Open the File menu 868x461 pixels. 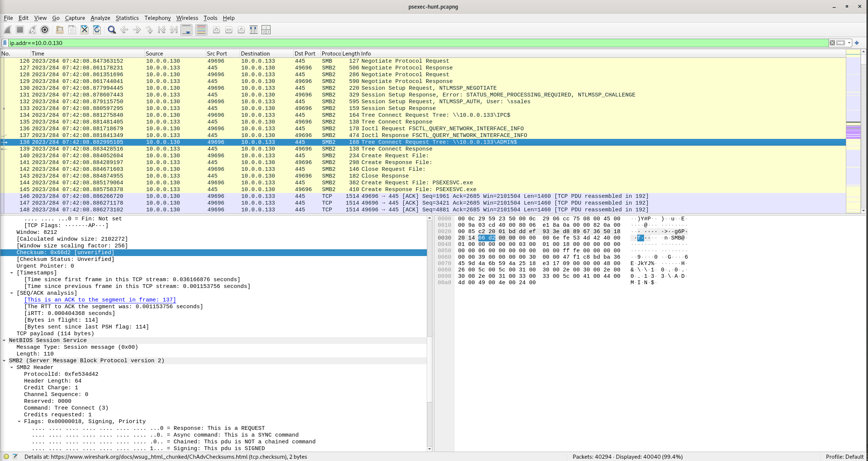click(8, 18)
